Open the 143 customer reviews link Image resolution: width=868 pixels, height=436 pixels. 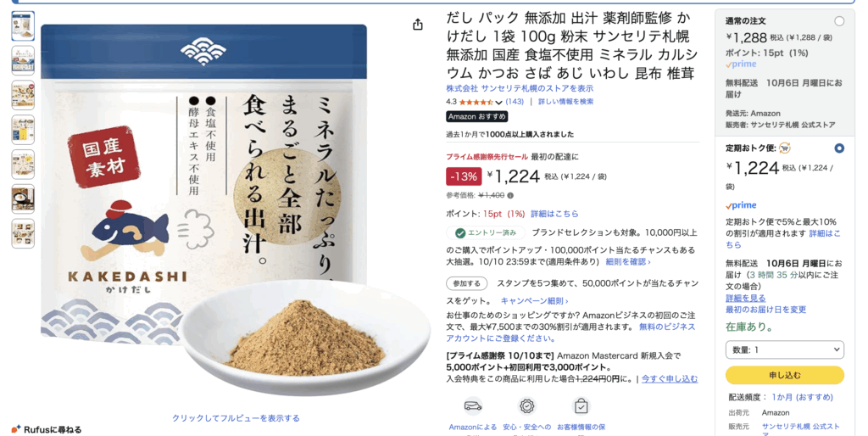(515, 102)
